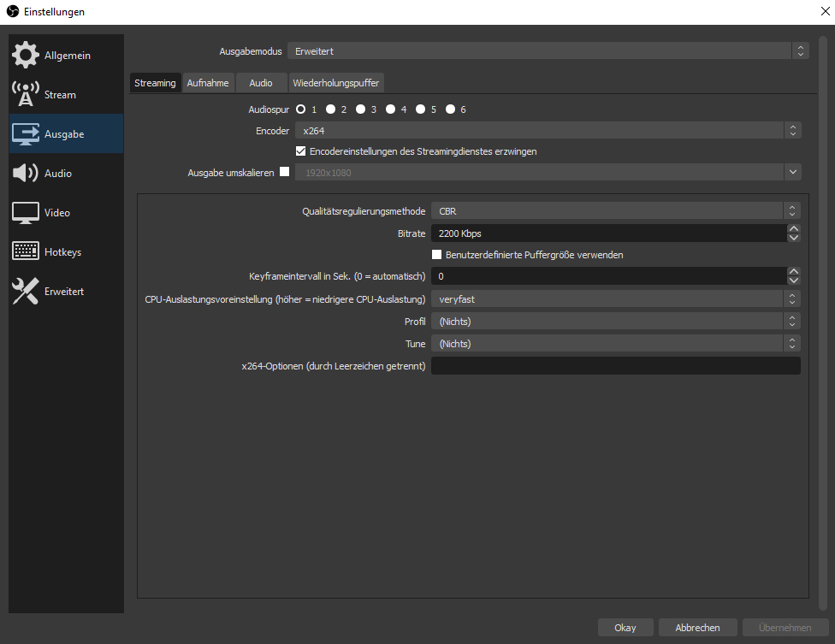The height and width of the screenshot is (644, 835).
Task: Switch to the Wiederholungspuffer tab
Action: coord(336,83)
